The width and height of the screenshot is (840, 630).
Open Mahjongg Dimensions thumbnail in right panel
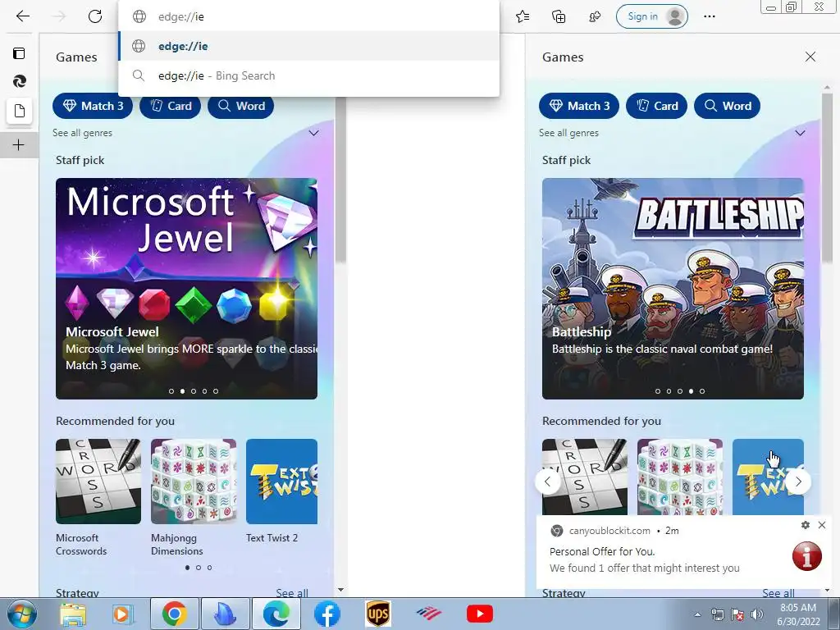pos(680,477)
